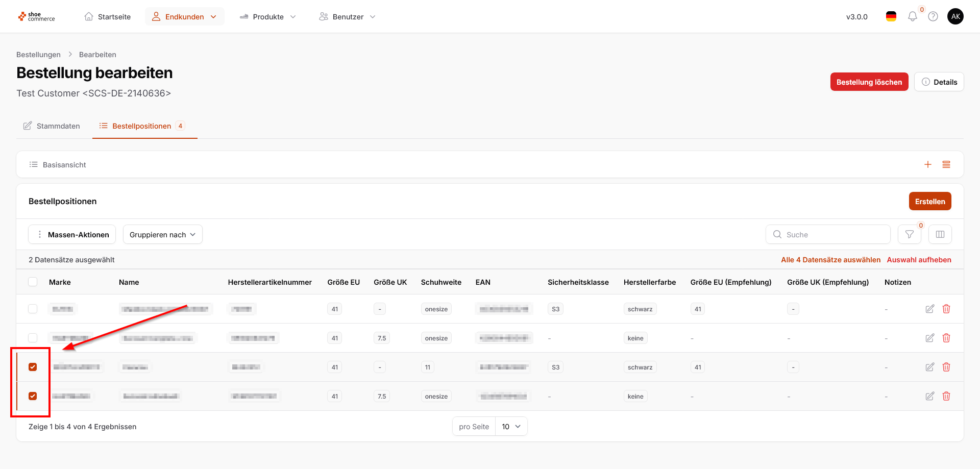This screenshot has height=469, width=980.
Task: Expand the Gruppieren nach dropdown
Action: pyautogui.click(x=162, y=235)
